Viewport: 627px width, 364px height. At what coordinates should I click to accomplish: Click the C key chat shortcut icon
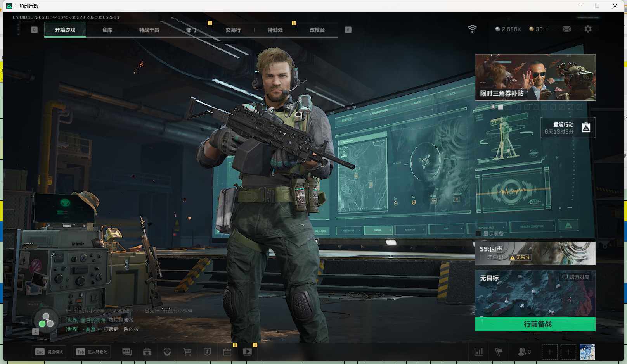coord(35,331)
